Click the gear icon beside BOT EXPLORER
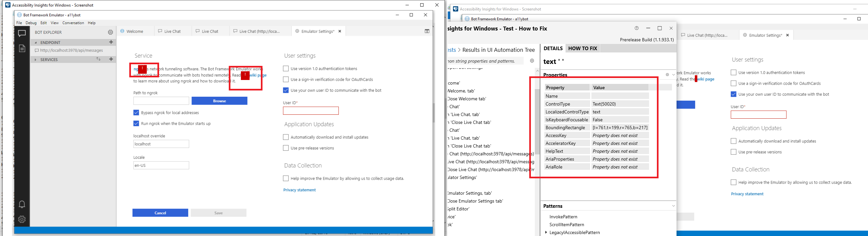 point(111,32)
